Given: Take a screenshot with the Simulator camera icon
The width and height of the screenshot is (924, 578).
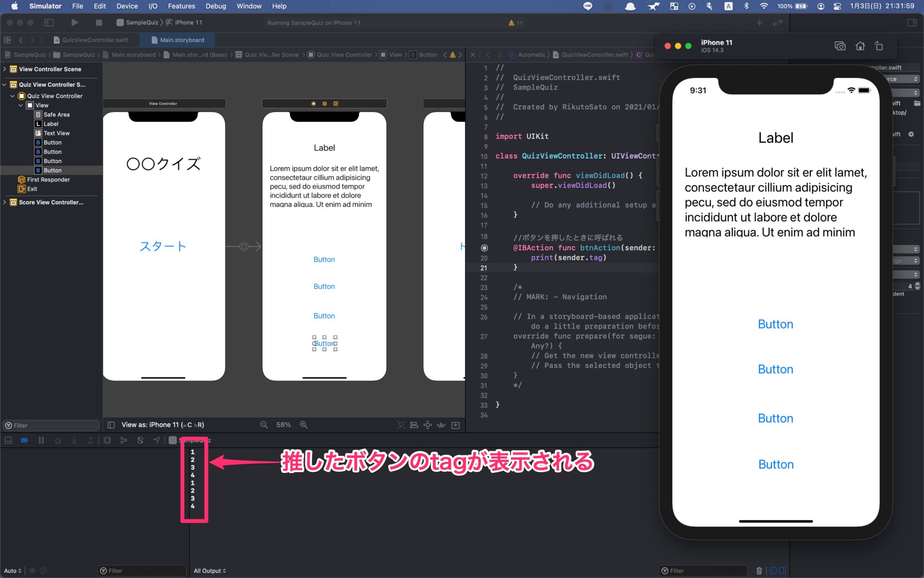Looking at the screenshot, I should 840,46.
